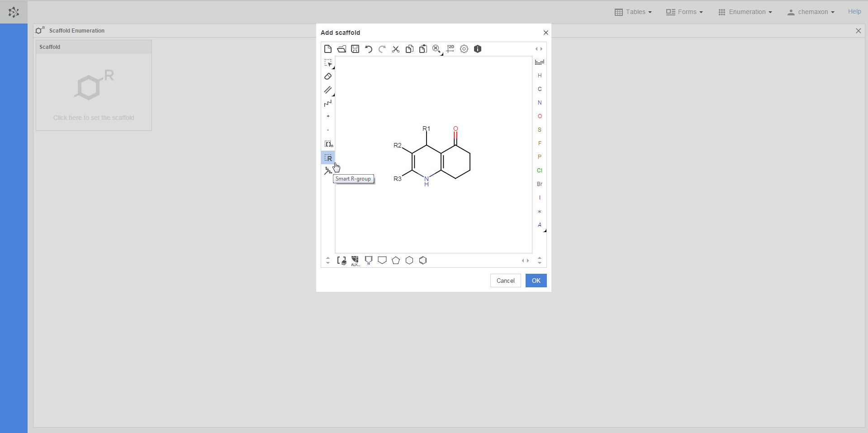The height and width of the screenshot is (433, 868).
Task: Cancel the Add scaffold dialog
Action: [x=505, y=281]
